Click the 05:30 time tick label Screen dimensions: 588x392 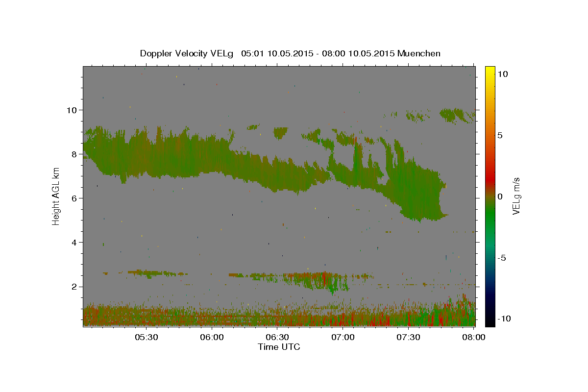pyautogui.click(x=147, y=338)
